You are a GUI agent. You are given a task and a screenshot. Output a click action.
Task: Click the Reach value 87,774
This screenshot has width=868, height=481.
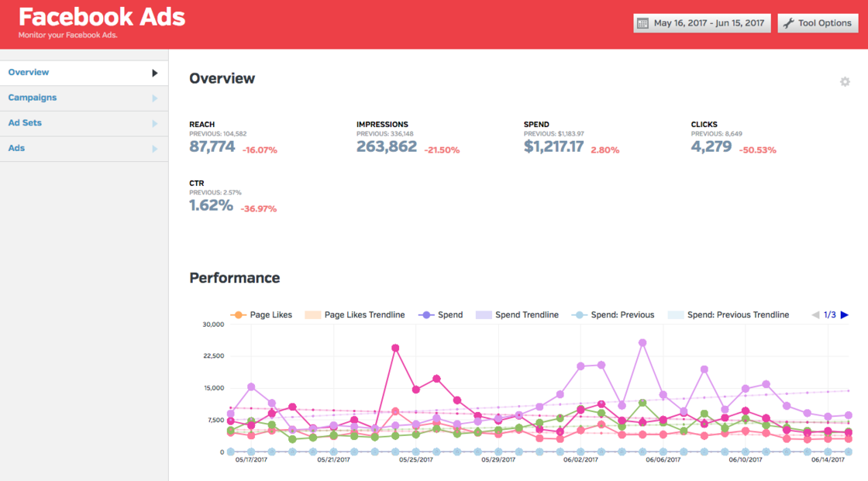coord(212,146)
